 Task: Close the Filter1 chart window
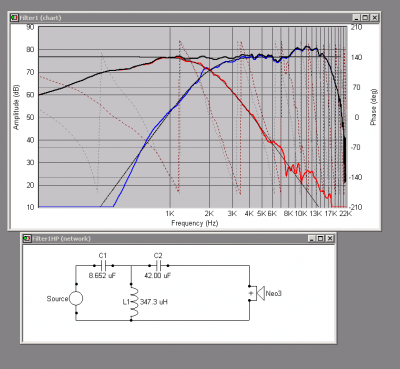click(375, 18)
